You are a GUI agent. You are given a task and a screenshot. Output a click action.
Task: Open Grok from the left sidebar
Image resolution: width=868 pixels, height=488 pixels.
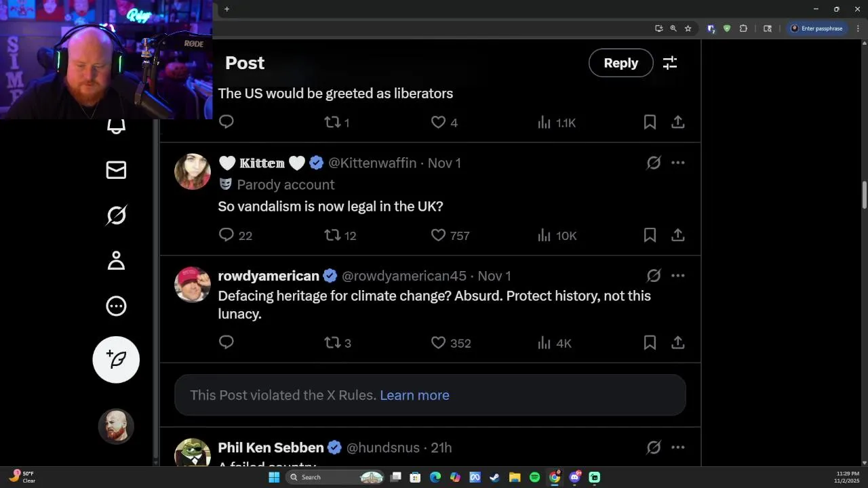click(116, 216)
